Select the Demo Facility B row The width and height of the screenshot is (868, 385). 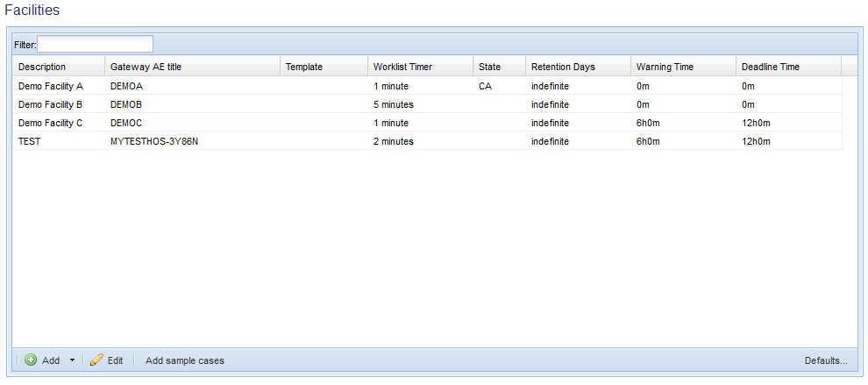point(427,104)
